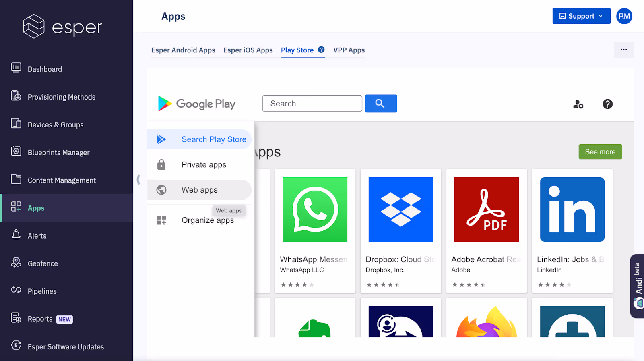644x361 pixels.
Task: Collapse the sidebar with the handle
Action: tap(138, 180)
